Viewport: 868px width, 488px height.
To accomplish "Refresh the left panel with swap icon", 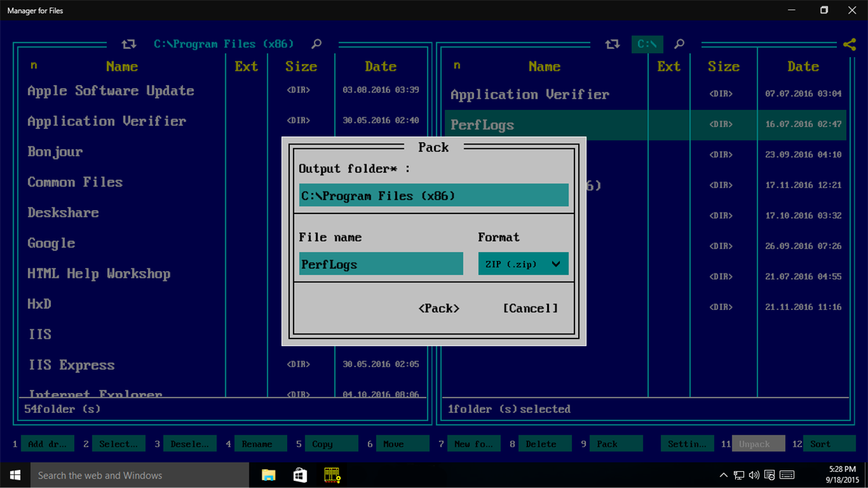I will (x=128, y=44).
